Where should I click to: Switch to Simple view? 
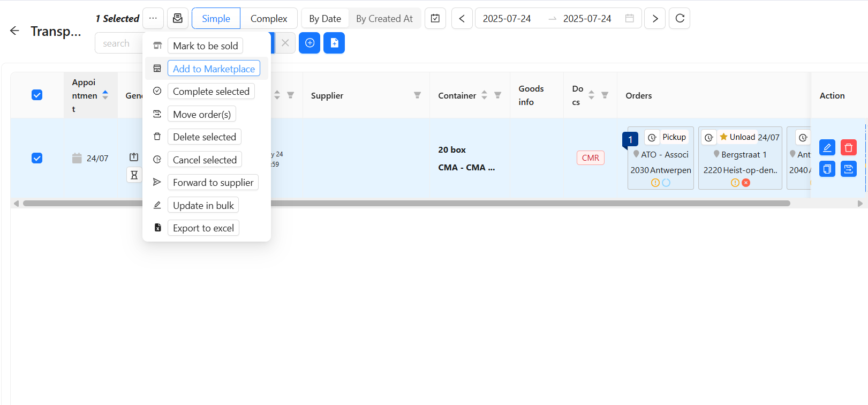point(216,18)
